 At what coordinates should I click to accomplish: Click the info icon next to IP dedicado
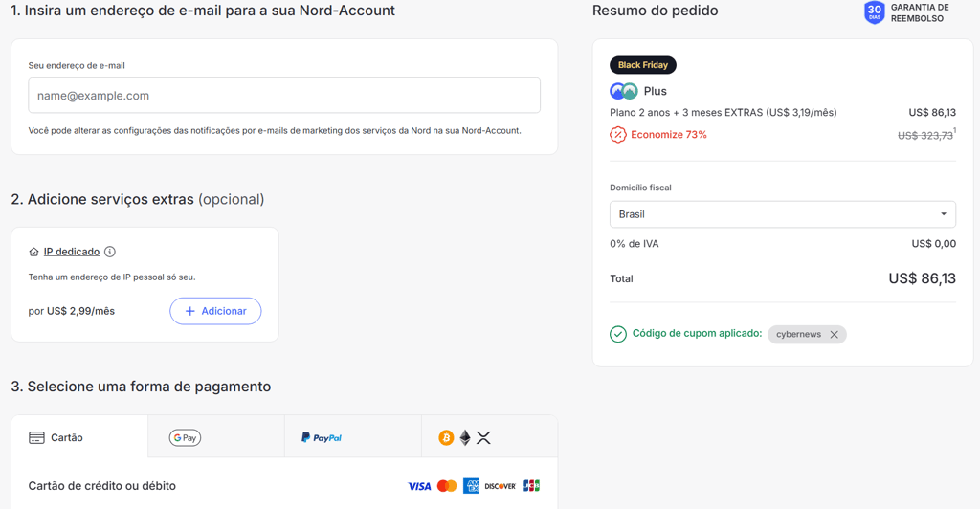pos(110,252)
